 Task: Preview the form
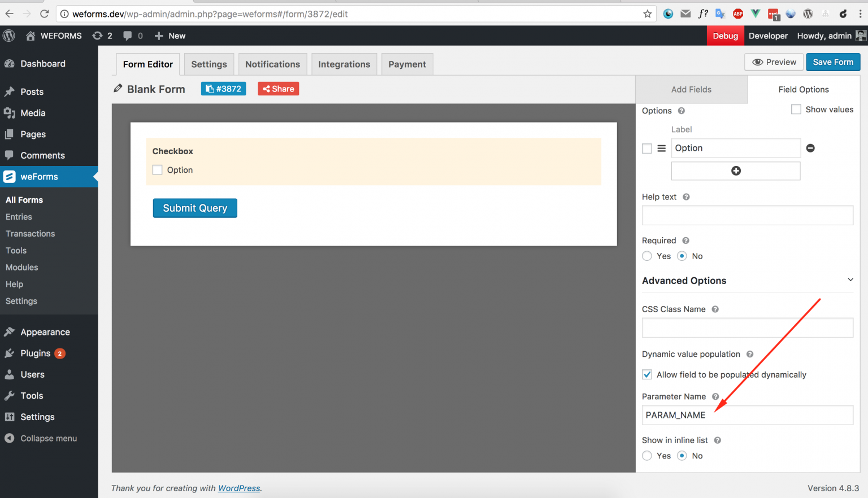tap(774, 62)
